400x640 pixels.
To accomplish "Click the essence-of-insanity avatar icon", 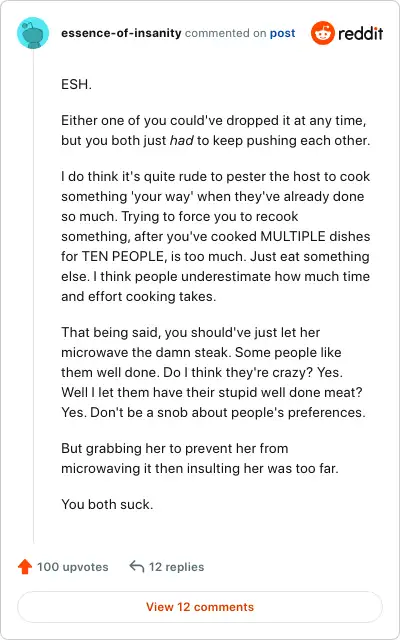I will coord(33,33).
